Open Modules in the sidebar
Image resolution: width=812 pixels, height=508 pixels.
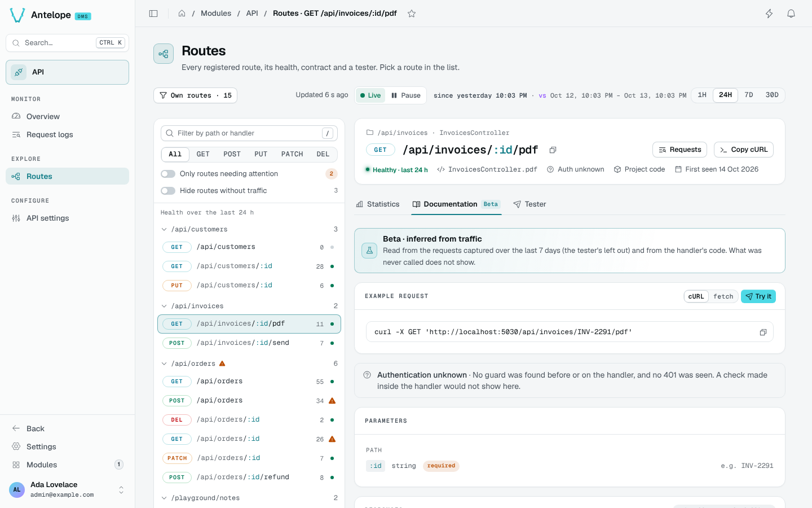point(68,465)
